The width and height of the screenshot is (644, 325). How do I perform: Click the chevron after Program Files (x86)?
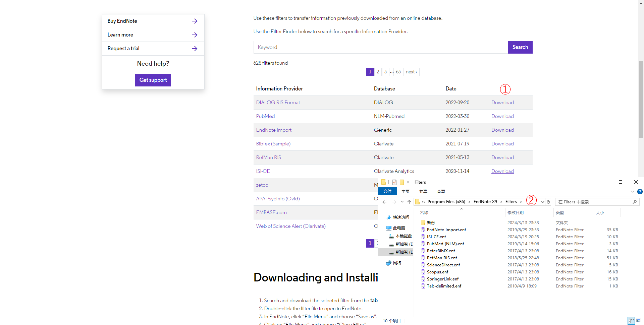(x=469, y=202)
